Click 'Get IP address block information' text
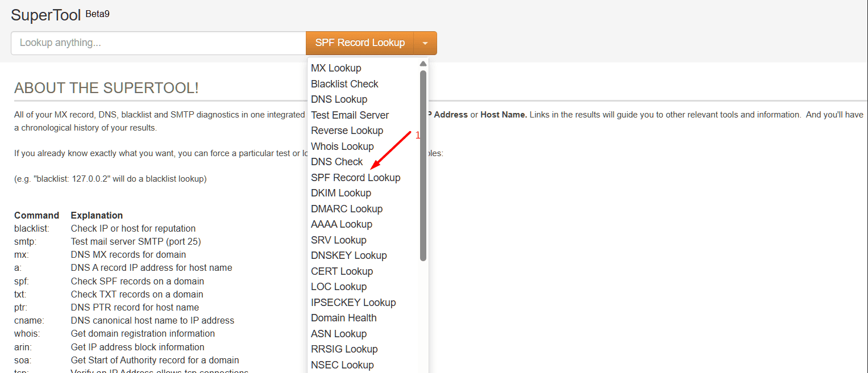868x373 pixels. pos(138,347)
